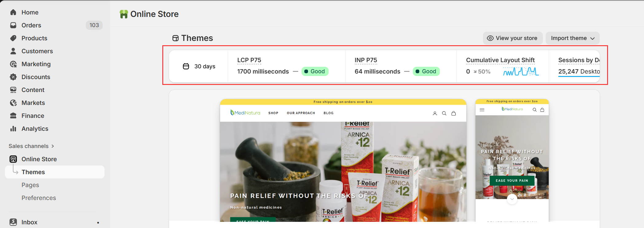This screenshot has height=228, width=644.
Task: Open the Online Store sales channel
Action: click(39, 159)
